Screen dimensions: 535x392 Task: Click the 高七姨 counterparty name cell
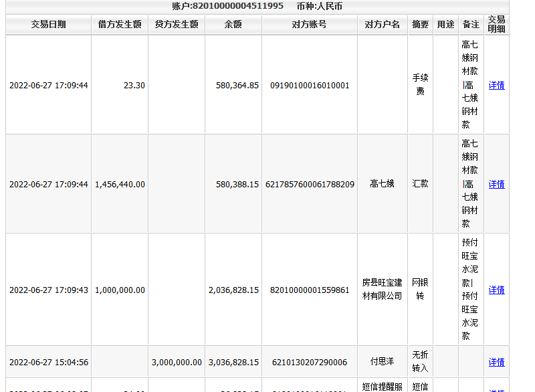(x=382, y=184)
